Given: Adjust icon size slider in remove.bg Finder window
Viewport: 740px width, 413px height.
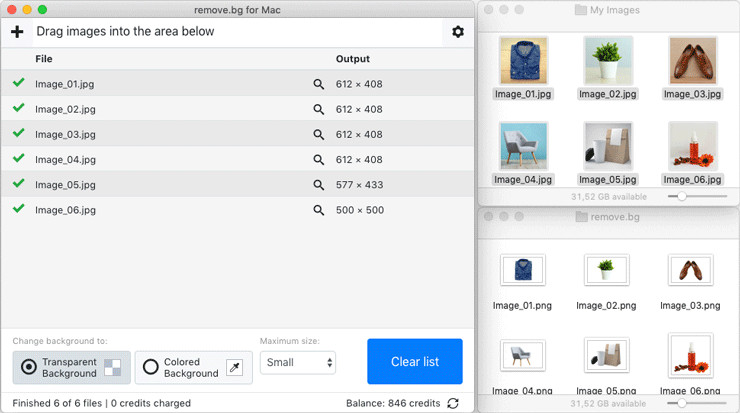Looking at the screenshot, I should point(697,403).
